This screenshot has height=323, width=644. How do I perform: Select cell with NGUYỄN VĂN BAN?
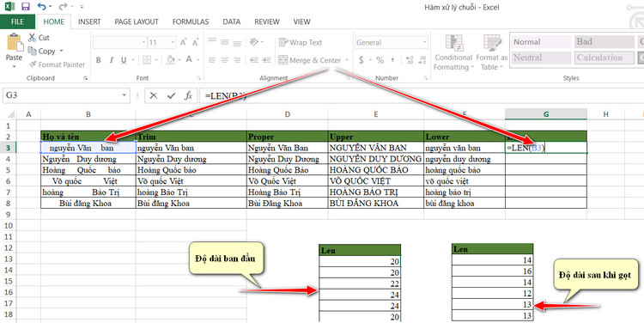tap(376, 148)
